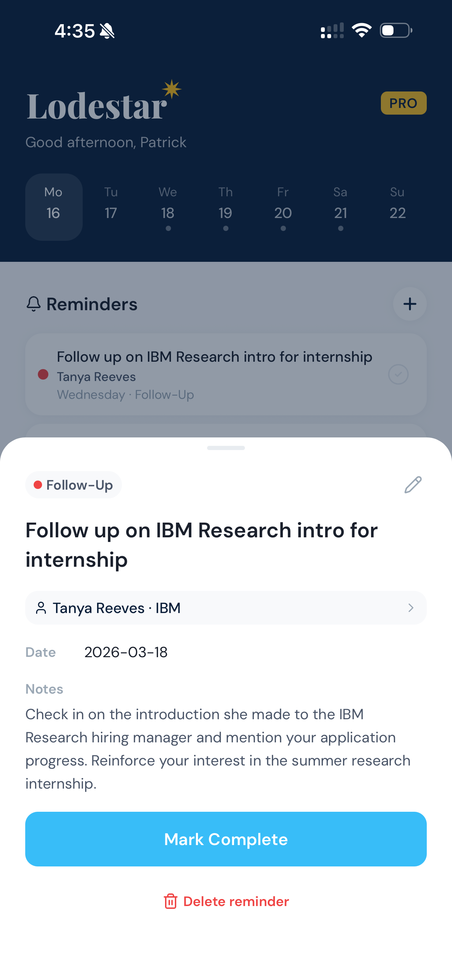
Task: Expand the Tanya Reeves · IBM row
Action: pyautogui.click(x=226, y=608)
